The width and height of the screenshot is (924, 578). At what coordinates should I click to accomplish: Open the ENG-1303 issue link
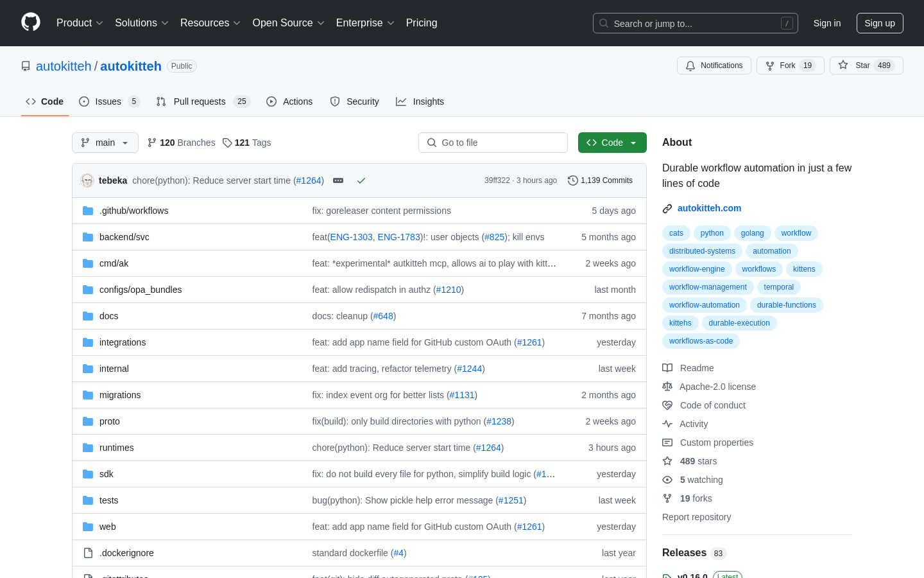[352, 237]
